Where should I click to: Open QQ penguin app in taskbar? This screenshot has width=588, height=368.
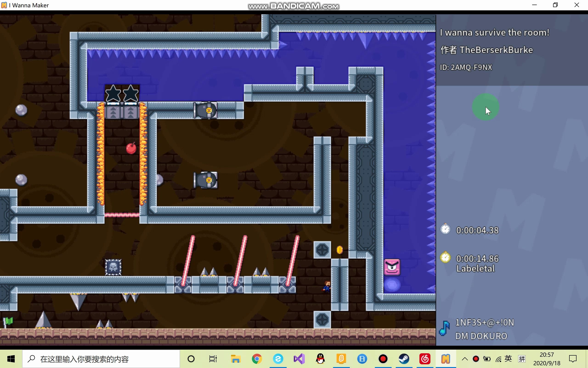click(320, 359)
